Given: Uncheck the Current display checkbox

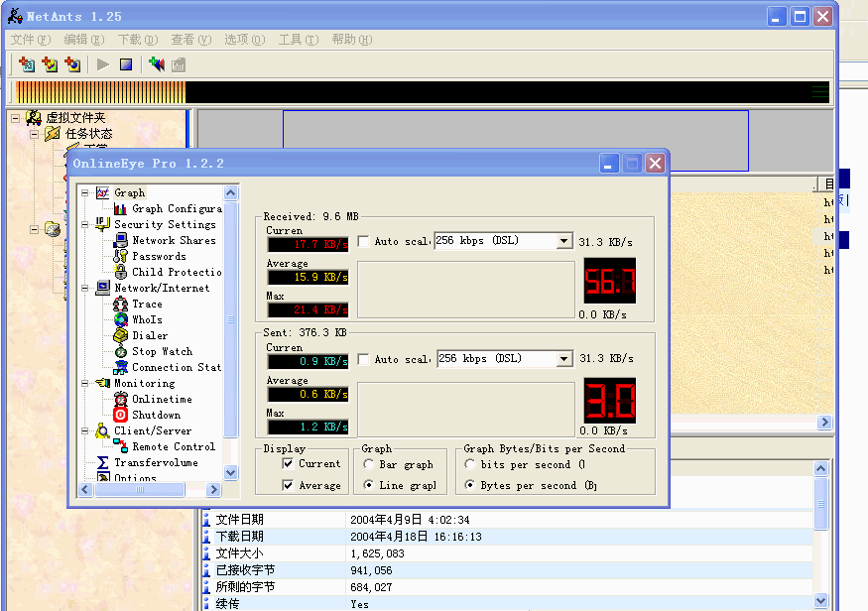Looking at the screenshot, I should pos(288,463).
